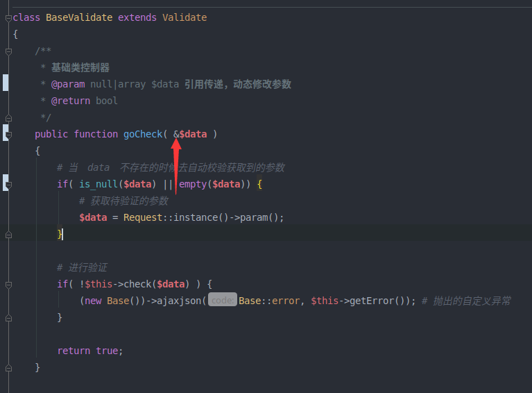
Task: Click fold end marker at goCheck closing brace
Action: tap(9, 368)
